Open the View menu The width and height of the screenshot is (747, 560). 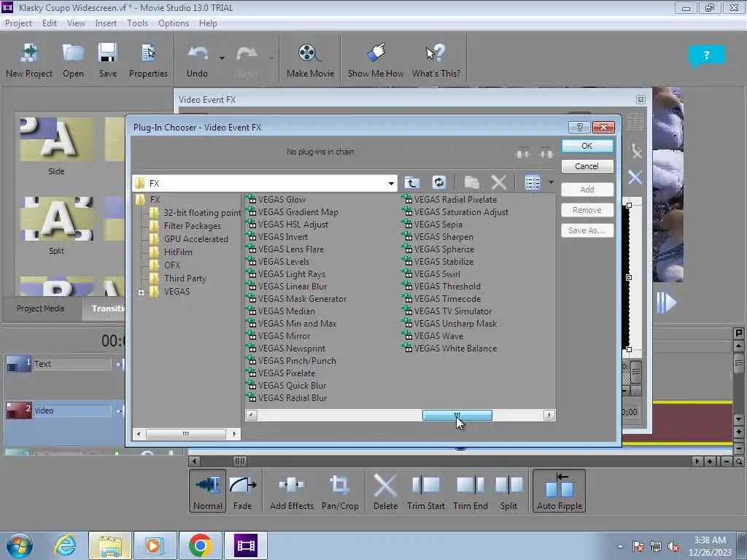click(76, 23)
